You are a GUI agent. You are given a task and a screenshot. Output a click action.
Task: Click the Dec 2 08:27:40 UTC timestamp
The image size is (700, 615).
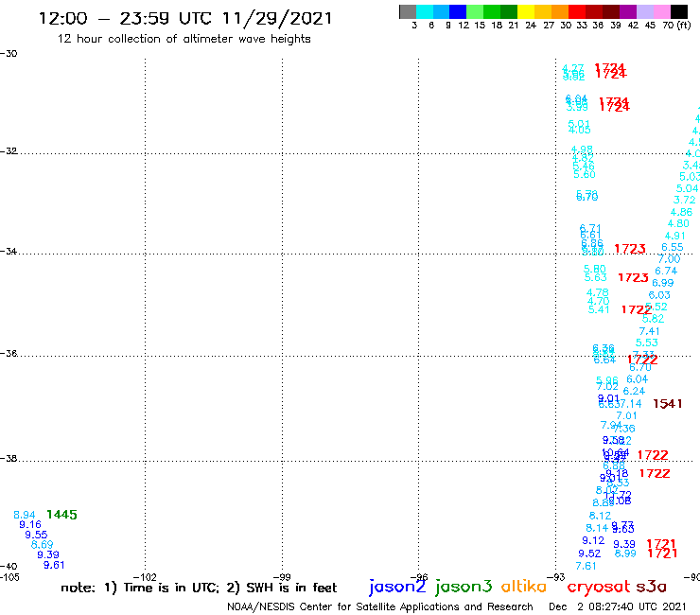pyautogui.click(x=617, y=606)
